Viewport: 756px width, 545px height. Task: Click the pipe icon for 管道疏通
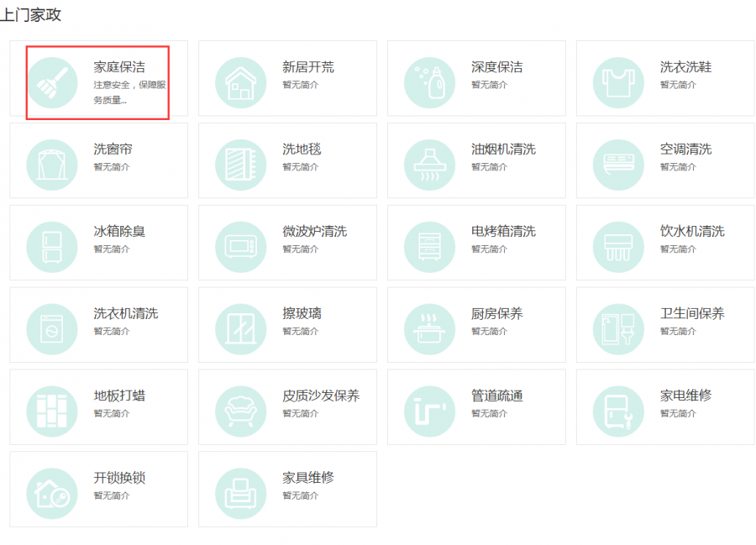pyautogui.click(x=429, y=411)
